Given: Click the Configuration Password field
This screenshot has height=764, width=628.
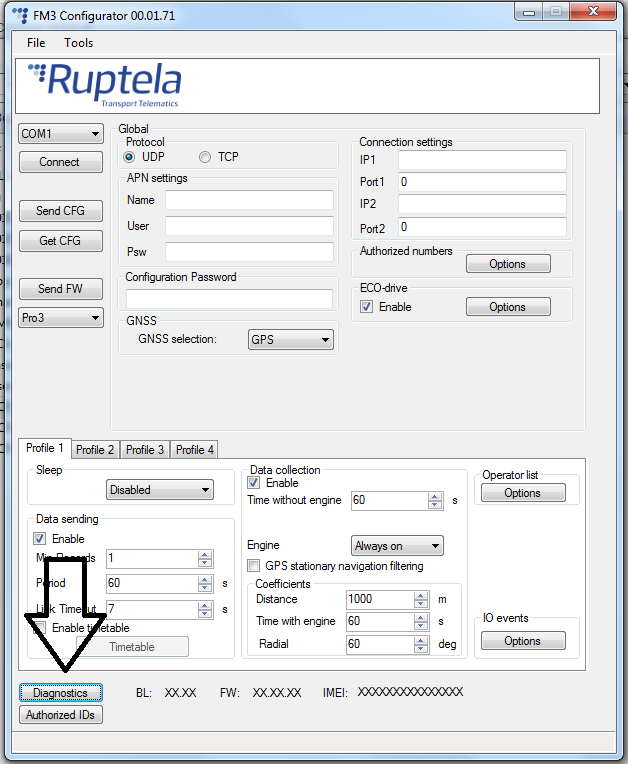Looking at the screenshot, I should (229, 299).
